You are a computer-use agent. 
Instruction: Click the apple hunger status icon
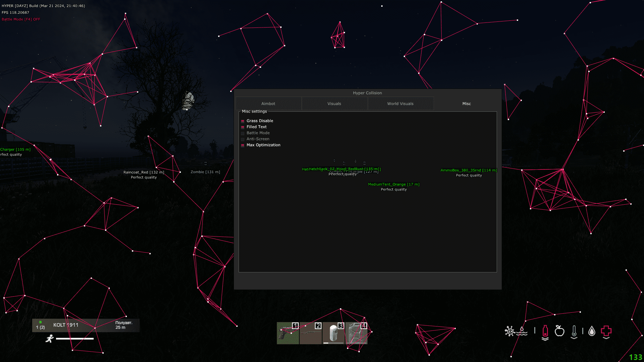point(559,331)
